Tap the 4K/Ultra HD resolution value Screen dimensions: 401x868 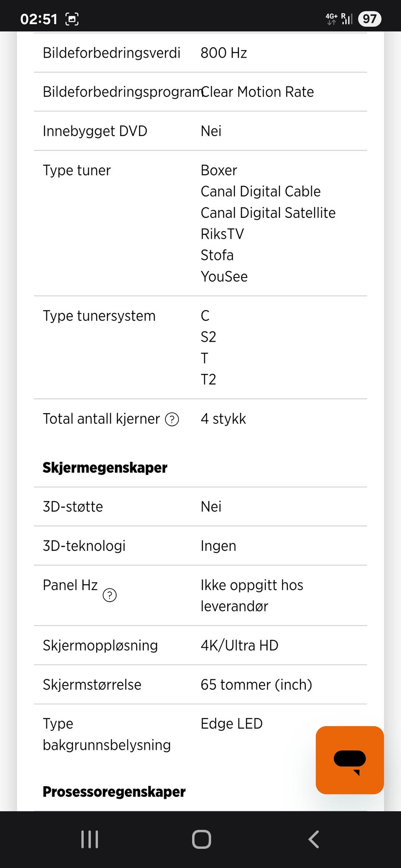[x=239, y=646]
